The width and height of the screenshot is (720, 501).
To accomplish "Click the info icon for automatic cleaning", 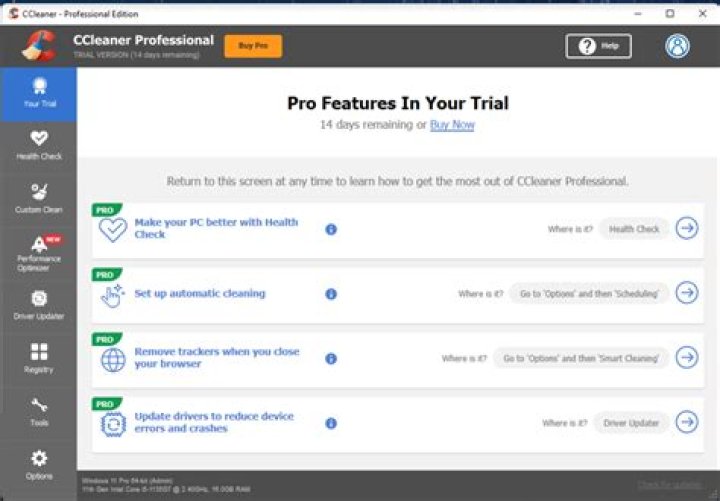I will 331,294.
